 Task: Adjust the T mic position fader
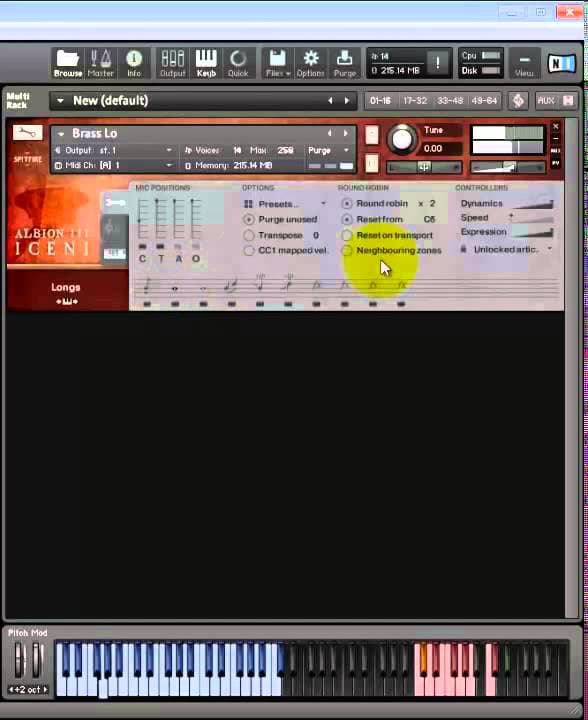point(160,219)
